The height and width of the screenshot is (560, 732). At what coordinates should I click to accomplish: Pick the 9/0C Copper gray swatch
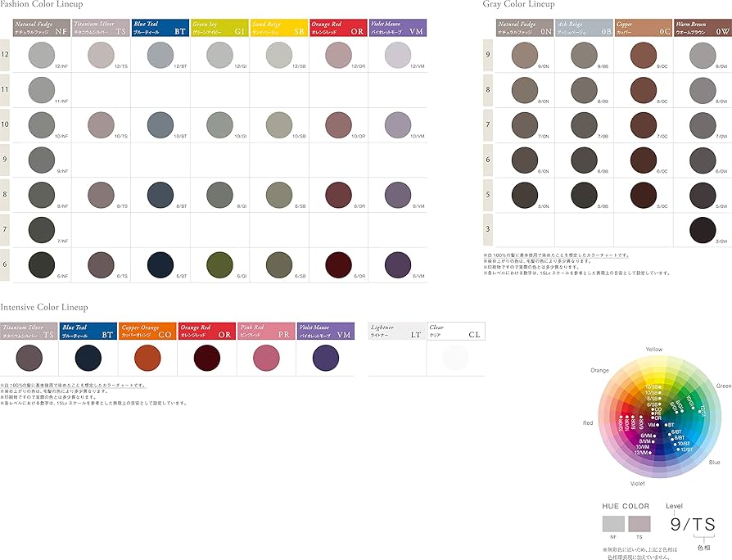(x=643, y=55)
